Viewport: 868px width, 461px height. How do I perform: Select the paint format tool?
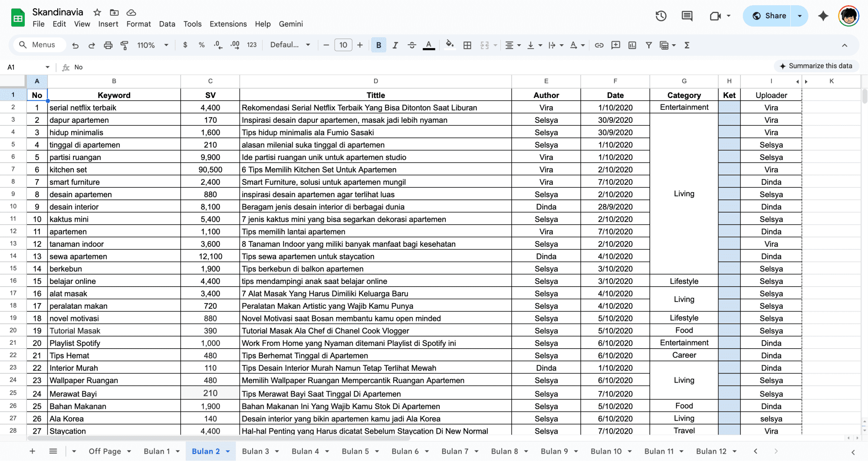pos(125,45)
